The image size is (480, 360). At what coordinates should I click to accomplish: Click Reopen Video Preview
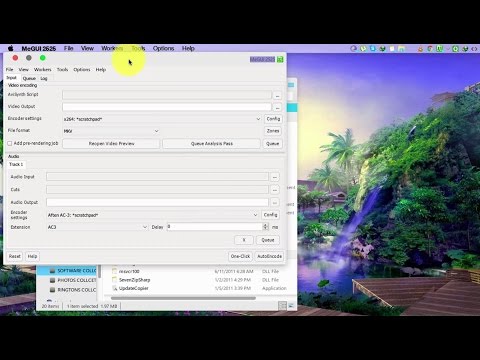tap(111, 144)
